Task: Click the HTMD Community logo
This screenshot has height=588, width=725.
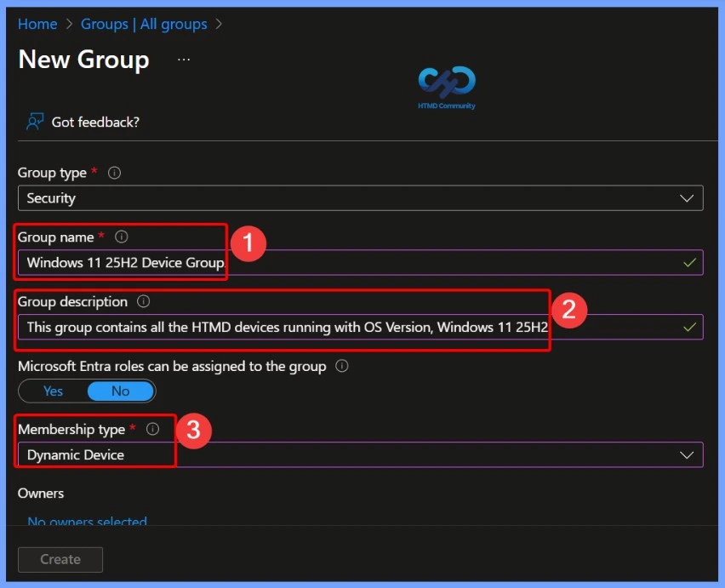Action: pos(446,85)
